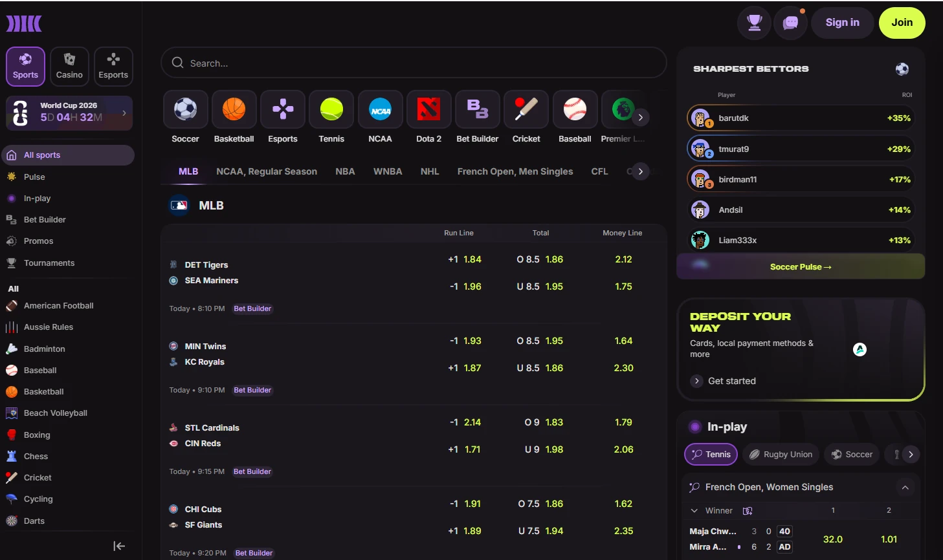Pick Maja Chw... winner odds 32.0
The image size is (943, 560).
(x=832, y=539)
